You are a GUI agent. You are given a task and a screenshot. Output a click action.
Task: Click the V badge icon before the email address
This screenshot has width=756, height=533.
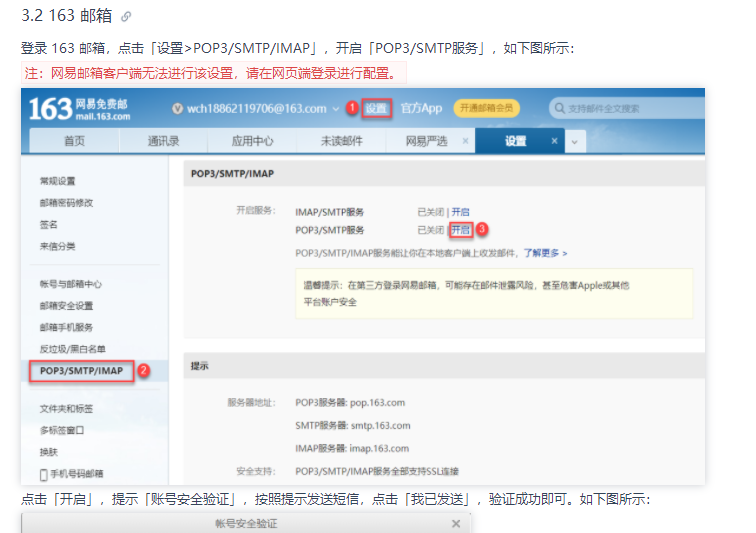[177, 109]
